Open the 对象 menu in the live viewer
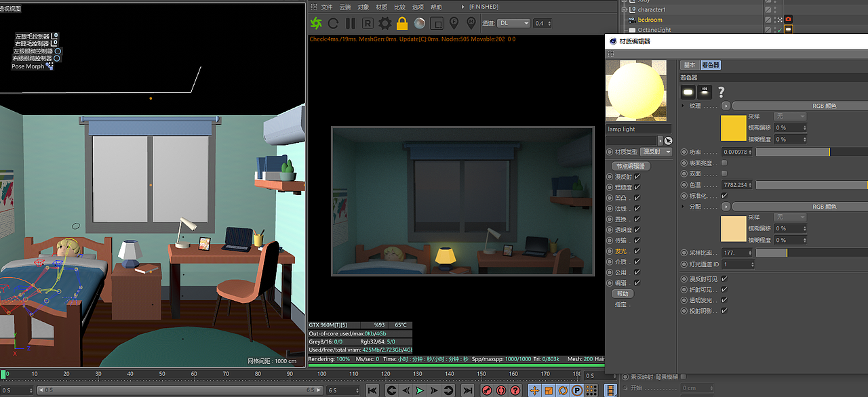Image resolution: width=868 pixels, height=397 pixels. (363, 7)
